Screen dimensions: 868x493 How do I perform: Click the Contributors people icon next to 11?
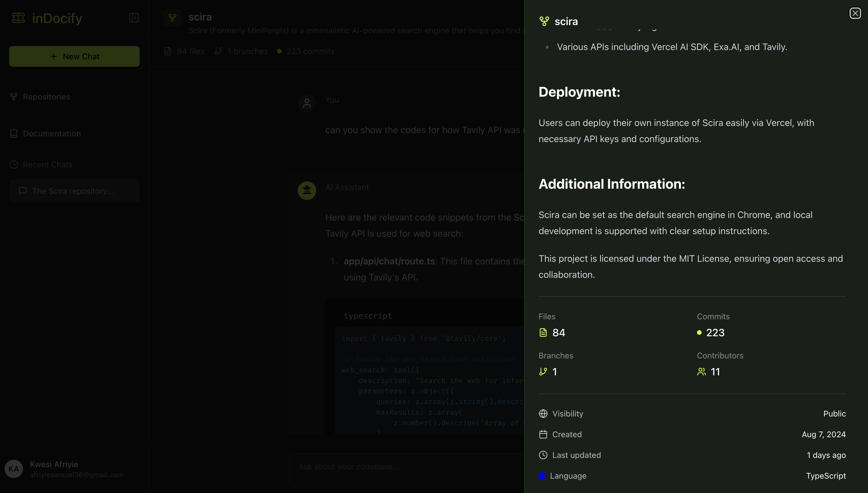701,371
